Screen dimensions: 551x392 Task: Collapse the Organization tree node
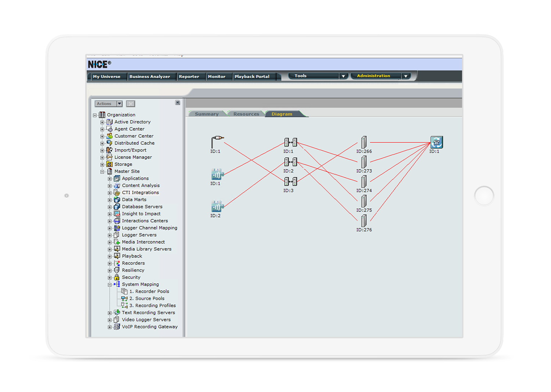click(x=95, y=115)
